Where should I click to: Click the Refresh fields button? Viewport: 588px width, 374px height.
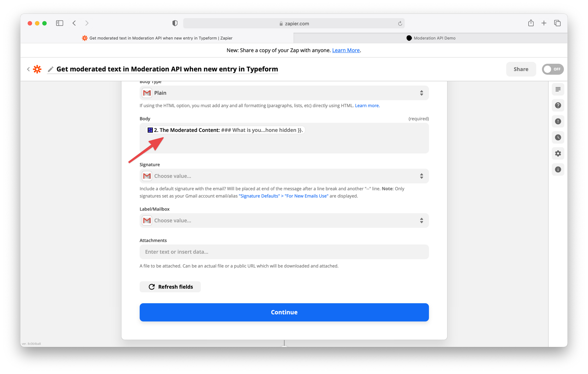[x=170, y=287]
